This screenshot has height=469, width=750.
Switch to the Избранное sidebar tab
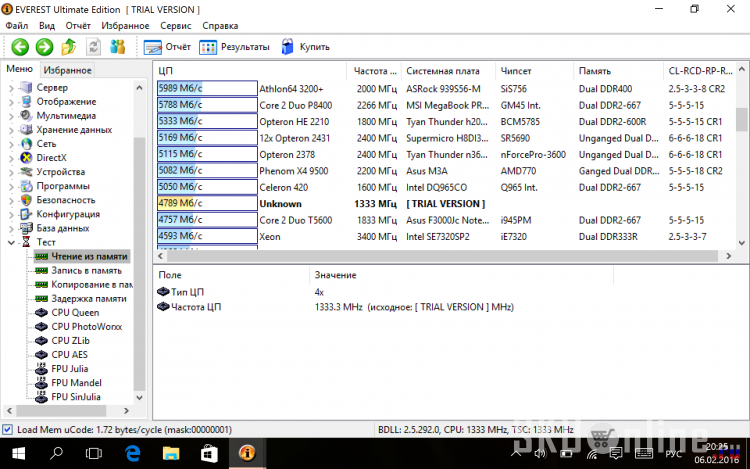(x=67, y=70)
